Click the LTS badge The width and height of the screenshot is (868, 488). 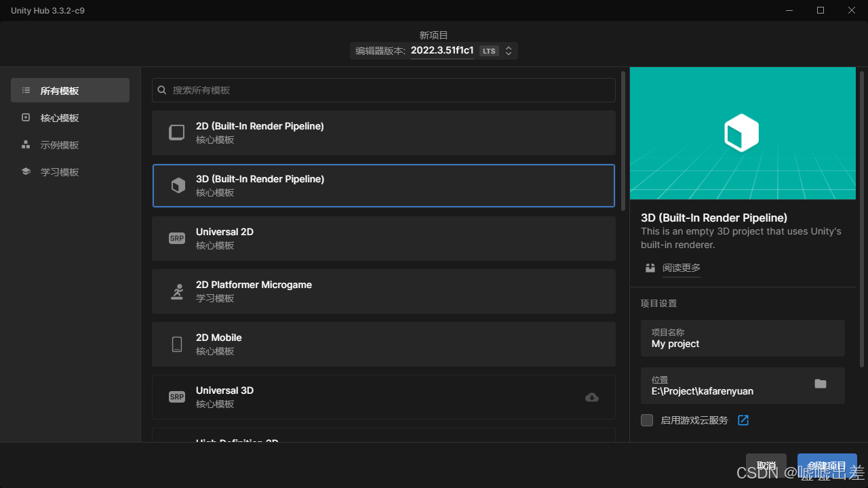click(x=489, y=51)
